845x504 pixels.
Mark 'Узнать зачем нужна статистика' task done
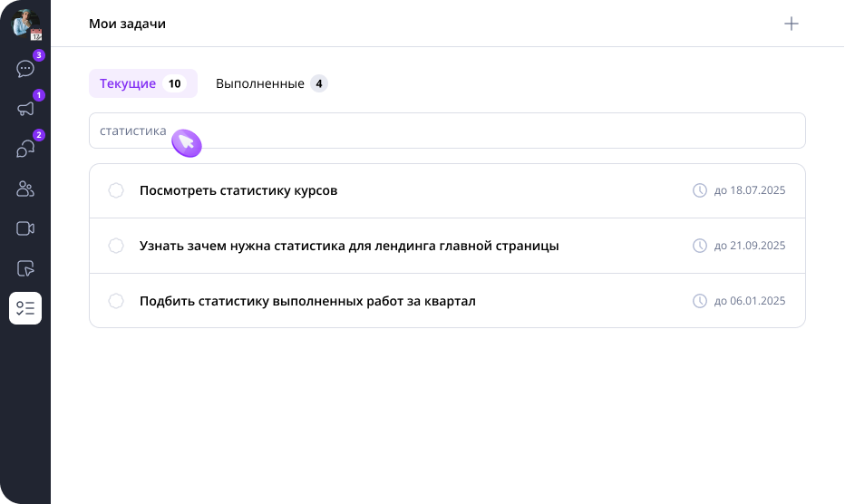click(x=116, y=246)
